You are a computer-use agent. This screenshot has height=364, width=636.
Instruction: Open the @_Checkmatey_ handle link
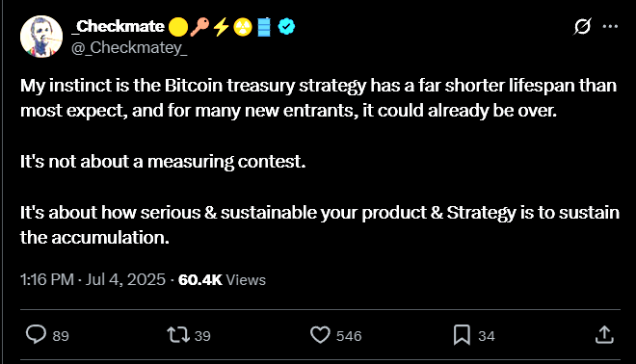[x=129, y=48]
